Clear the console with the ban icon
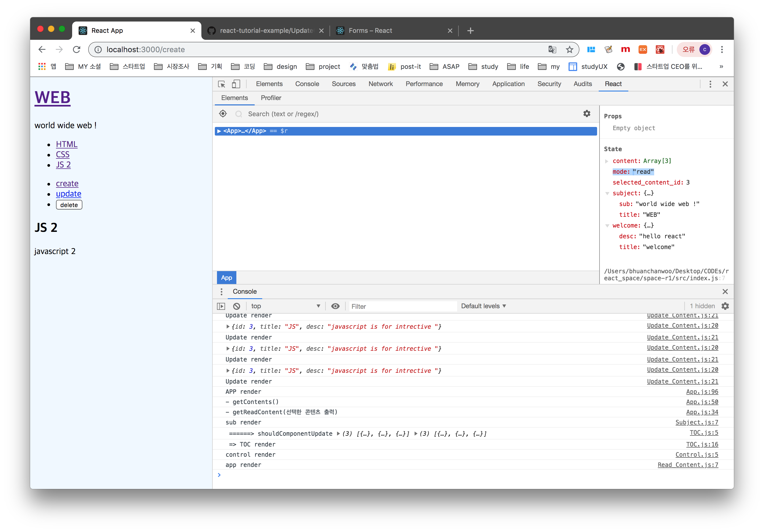 pyautogui.click(x=237, y=306)
